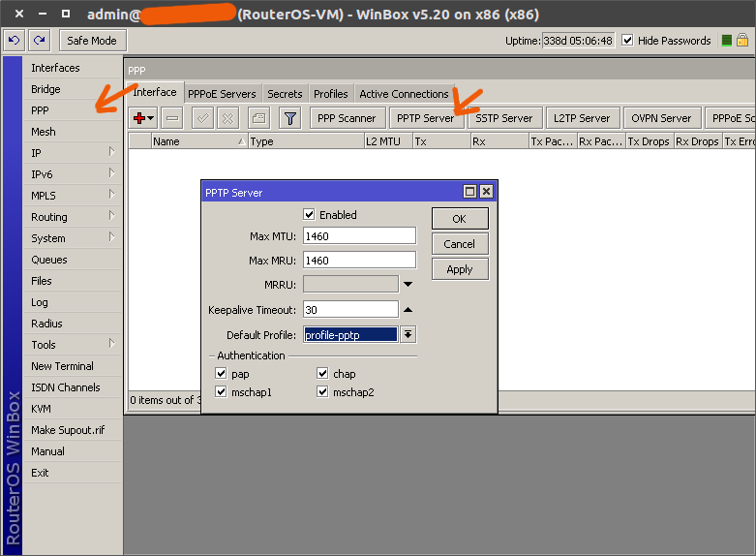
Task: Click Cancel in PPTP Server dialog
Action: 460,244
